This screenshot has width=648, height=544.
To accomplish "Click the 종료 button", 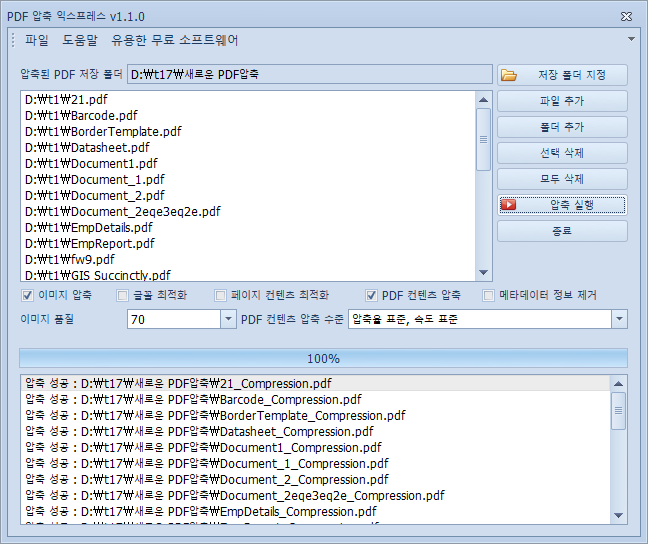I will click(562, 231).
